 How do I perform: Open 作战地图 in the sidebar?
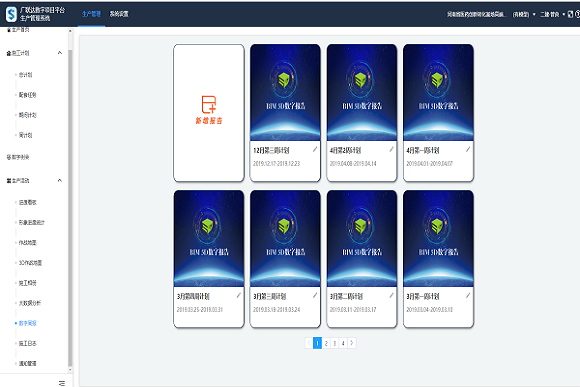[28, 243]
